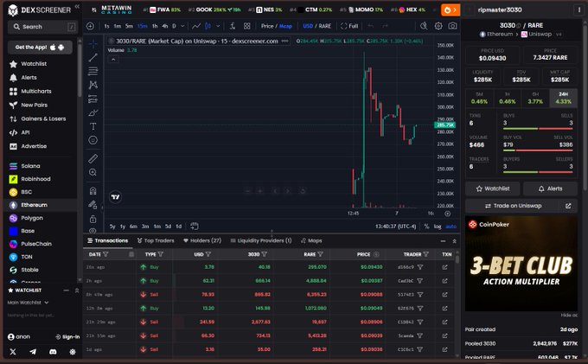Set chart range to 5d
The image size is (588, 364).
(x=168, y=227)
